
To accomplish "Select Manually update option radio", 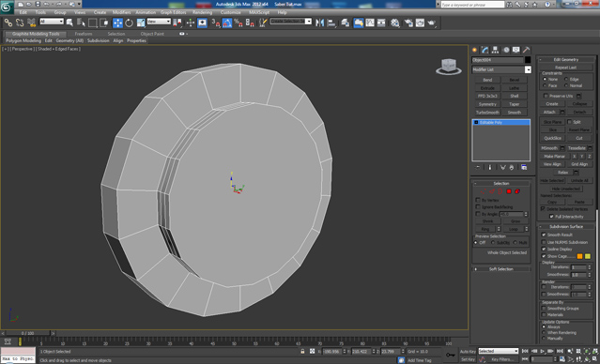I will [x=544, y=339].
